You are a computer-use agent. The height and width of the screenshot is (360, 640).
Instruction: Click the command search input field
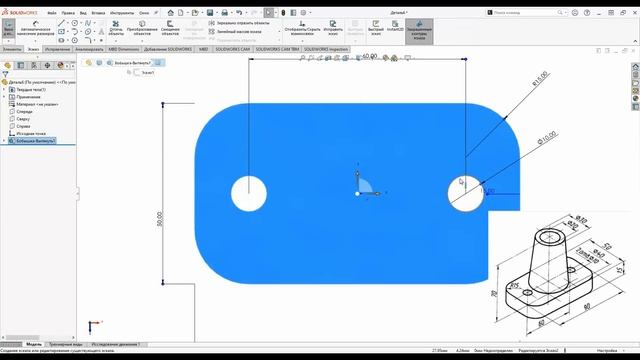(x=526, y=13)
